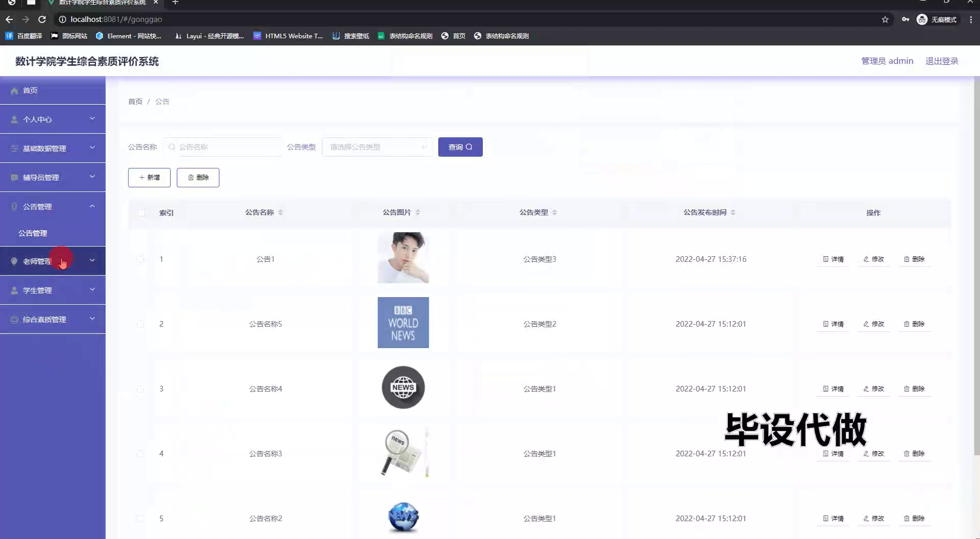Open the password key icon
Viewport: 980px width, 539px height.
[905, 19]
